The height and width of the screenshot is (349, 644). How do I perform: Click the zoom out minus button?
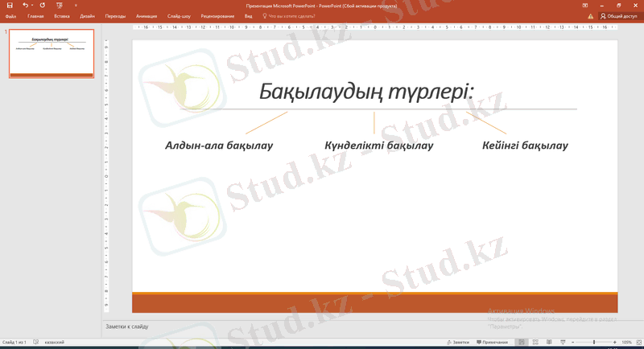coord(573,342)
